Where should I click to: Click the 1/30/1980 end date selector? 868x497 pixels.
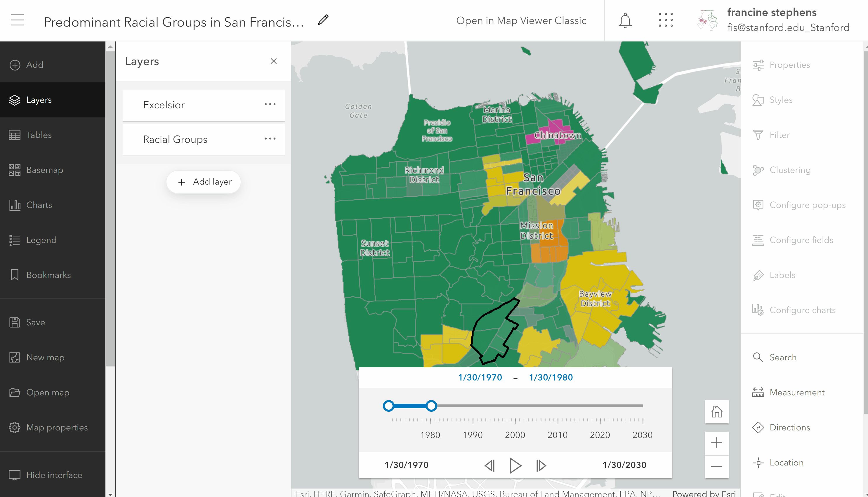(x=551, y=377)
